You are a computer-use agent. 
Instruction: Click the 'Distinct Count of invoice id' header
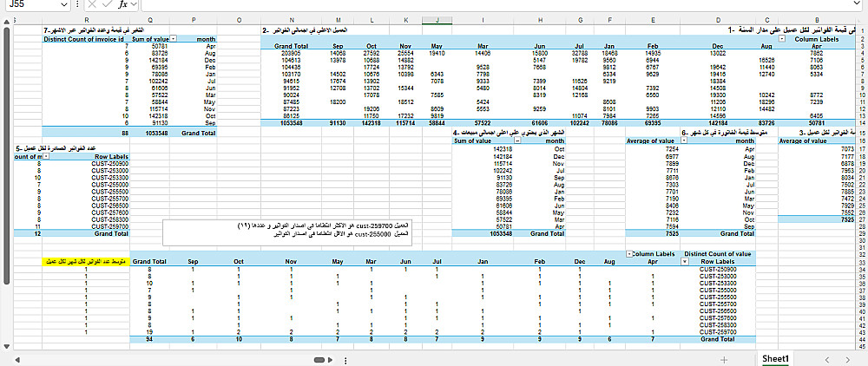(x=86, y=39)
